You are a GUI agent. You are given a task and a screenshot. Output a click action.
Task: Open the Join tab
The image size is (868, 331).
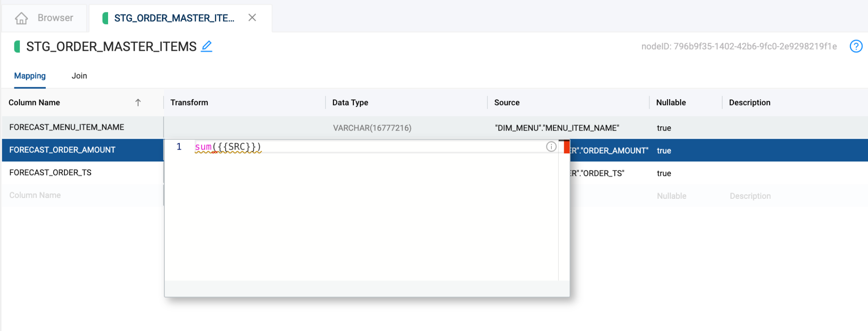(79, 76)
